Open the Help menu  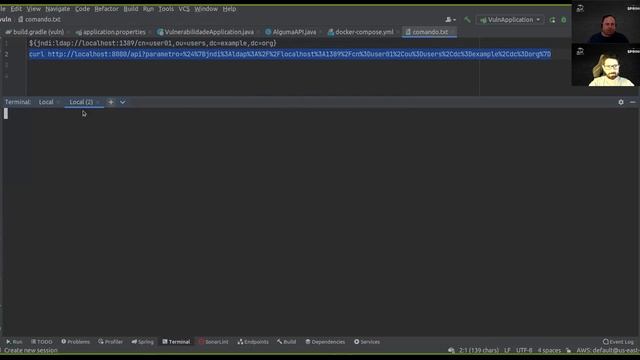229,9
